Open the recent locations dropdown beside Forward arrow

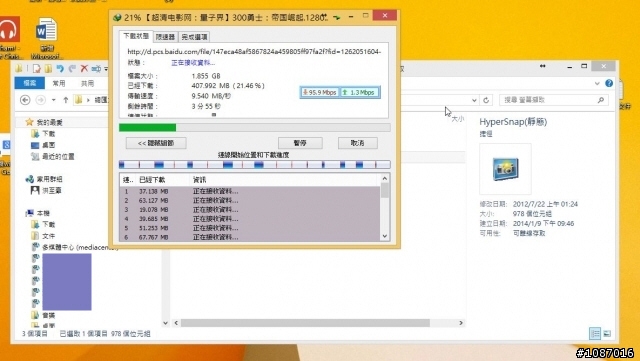click(53, 100)
